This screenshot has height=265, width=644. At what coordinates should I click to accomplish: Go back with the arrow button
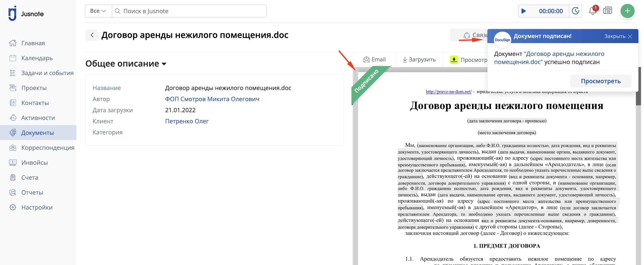[x=92, y=35]
